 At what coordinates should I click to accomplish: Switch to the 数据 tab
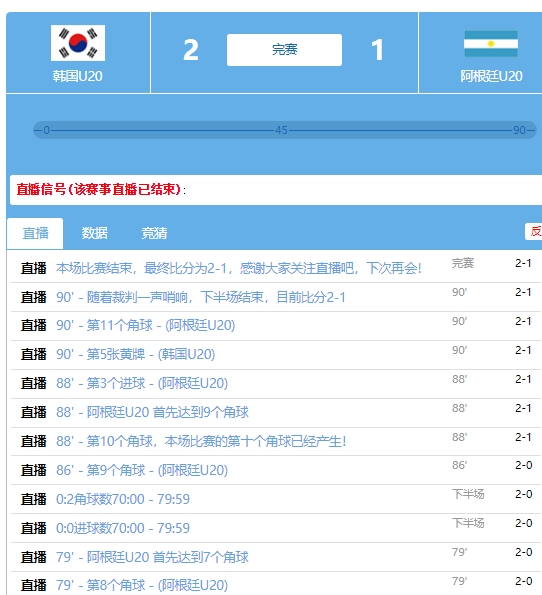click(x=95, y=233)
